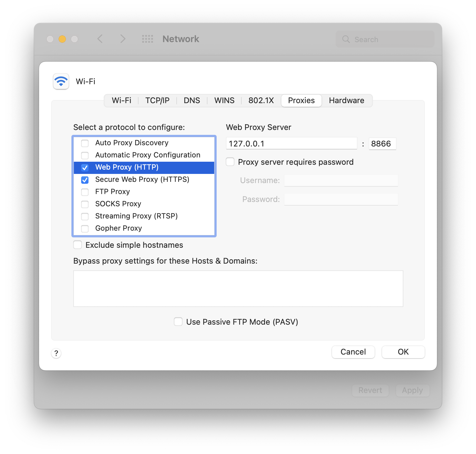Select the Streaming Proxy (RTSP) row label
The image size is (476, 454).
[x=136, y=216]
